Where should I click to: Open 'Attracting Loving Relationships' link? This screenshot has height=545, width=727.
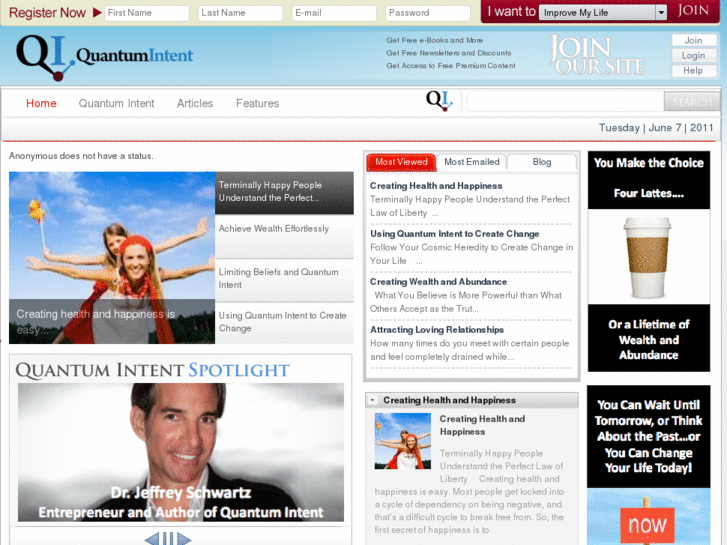437,330
